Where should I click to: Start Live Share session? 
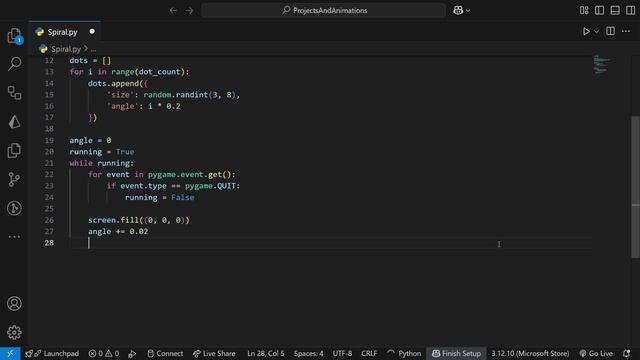point(214,353)
